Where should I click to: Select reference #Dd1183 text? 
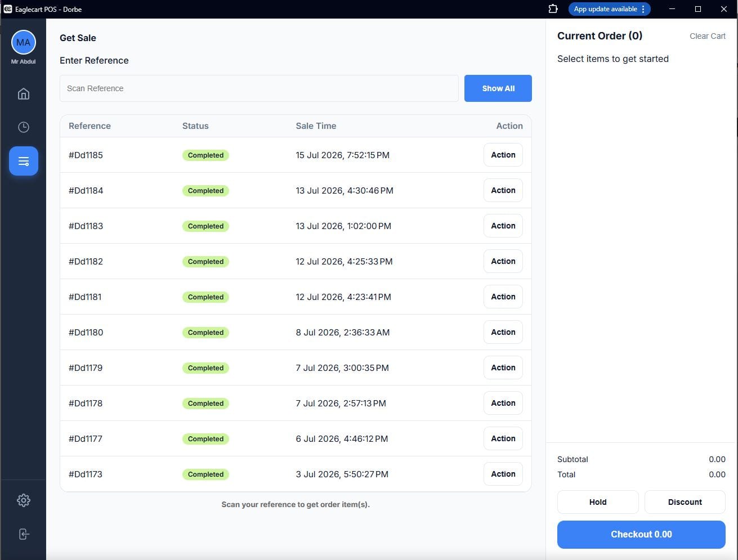86,226
